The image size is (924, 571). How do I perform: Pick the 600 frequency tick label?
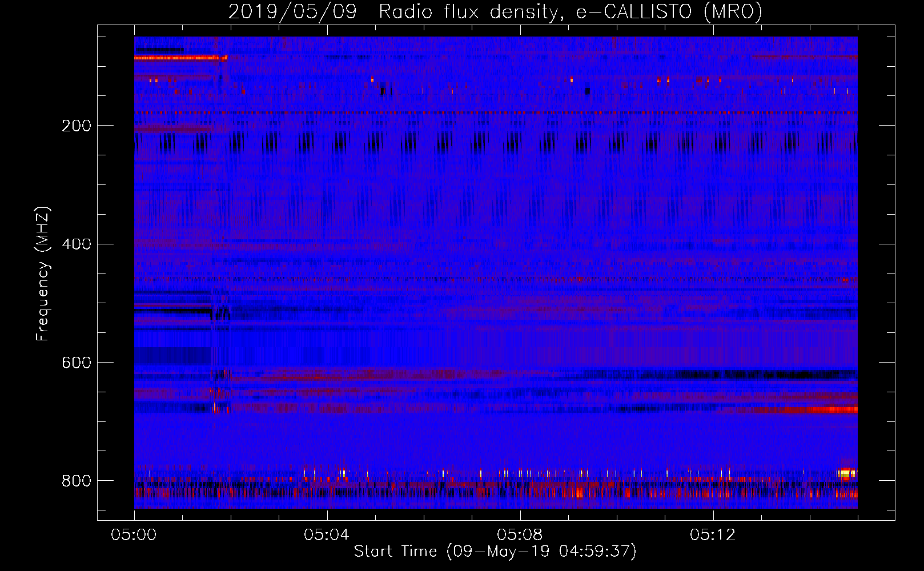77,363
